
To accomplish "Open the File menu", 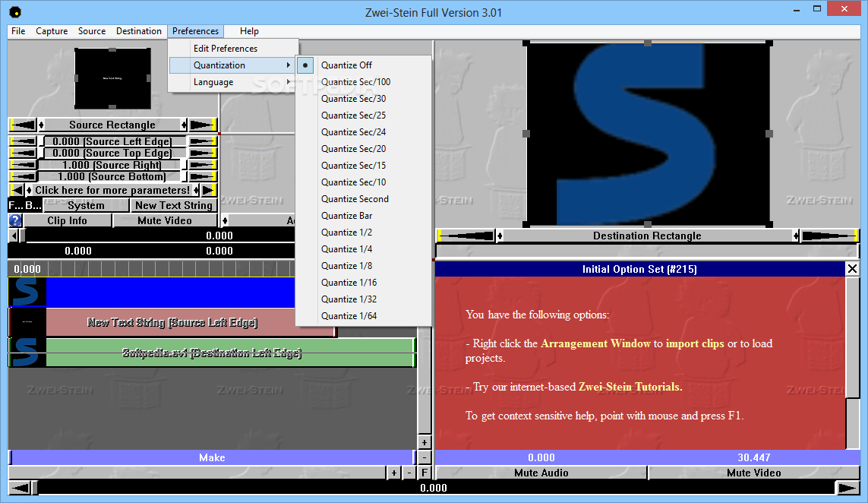I will click(18, 31).
